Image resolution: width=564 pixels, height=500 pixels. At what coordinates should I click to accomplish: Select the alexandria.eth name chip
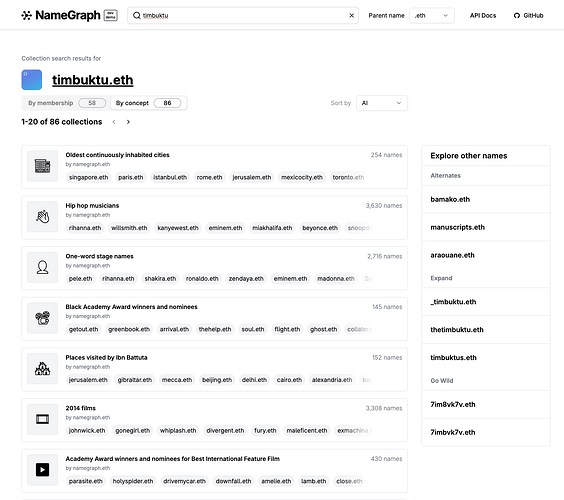[x=332, y=380]
